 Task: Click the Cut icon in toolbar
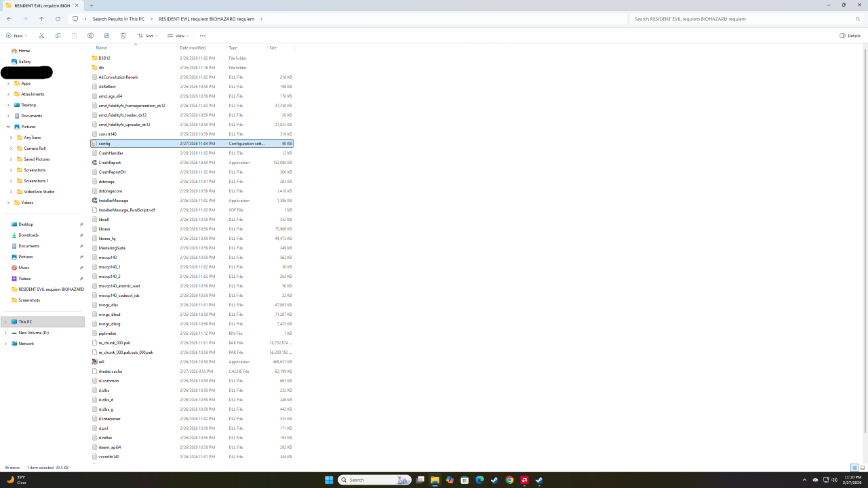pos(41,36)
